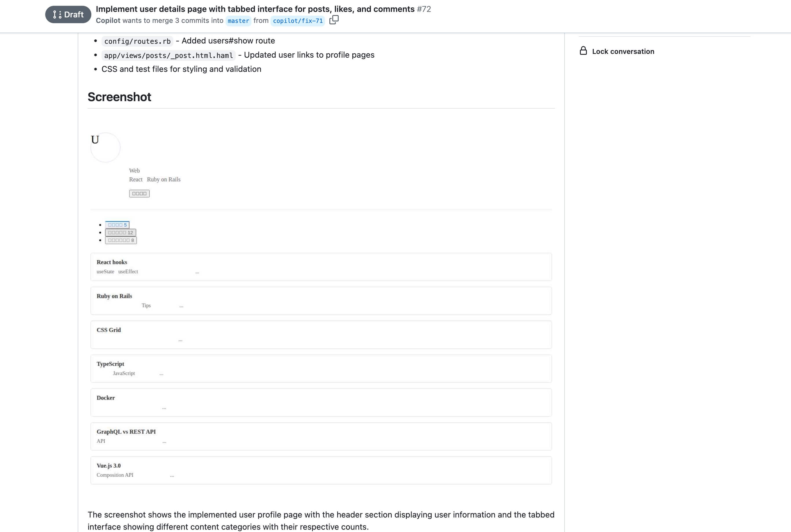Viewport: 791px width, 532px height.
Task: Copy the branch name via copy icon
Action: click(x=334, y=20)
